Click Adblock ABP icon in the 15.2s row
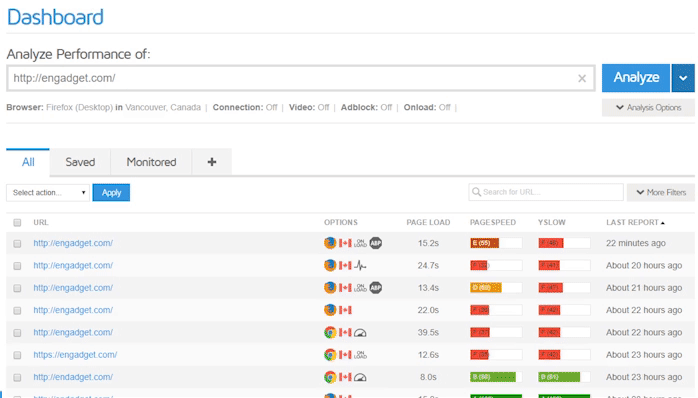698x398 pixels. [376, 243]
